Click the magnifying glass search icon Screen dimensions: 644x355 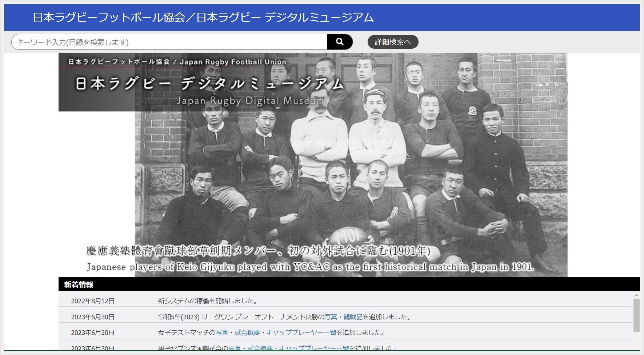pyautogui.click(x=340, y=42)
